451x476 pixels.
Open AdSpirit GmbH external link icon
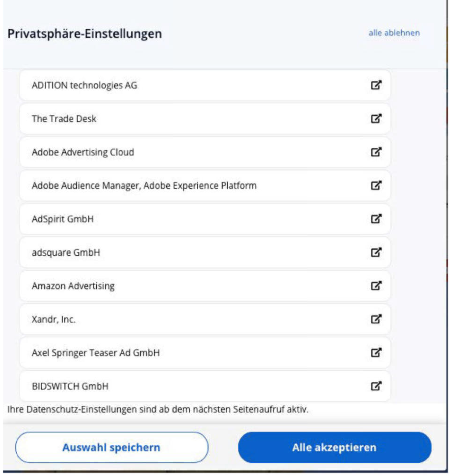pos(376,219)
